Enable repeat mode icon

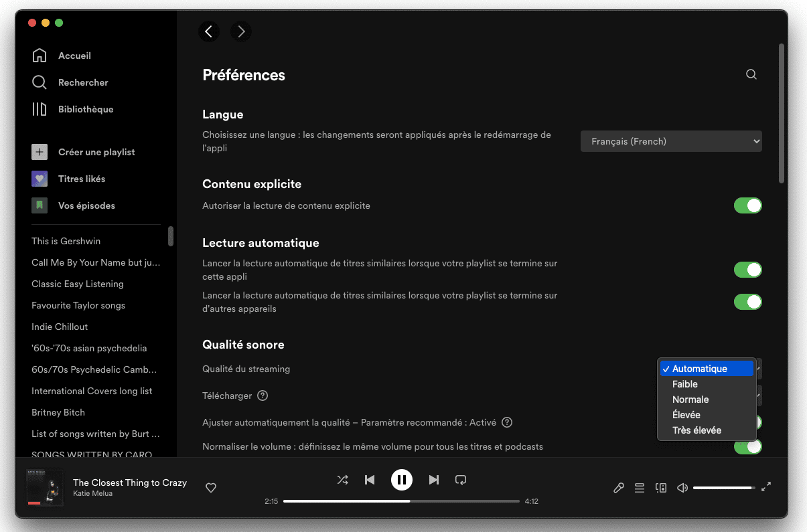pyautogui.click(x=461, y=480)
